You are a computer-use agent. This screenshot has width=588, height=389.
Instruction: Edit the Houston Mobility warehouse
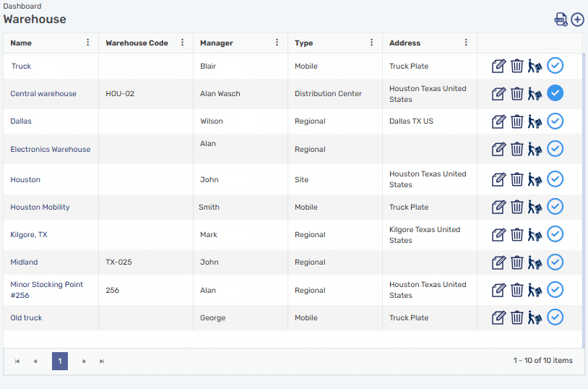498,207
